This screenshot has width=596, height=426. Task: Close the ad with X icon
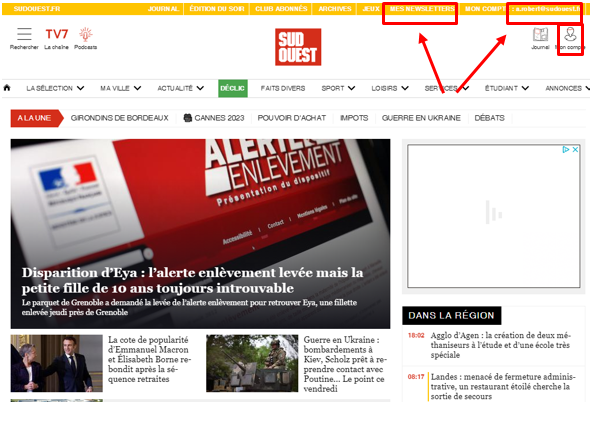pos(575,149)
